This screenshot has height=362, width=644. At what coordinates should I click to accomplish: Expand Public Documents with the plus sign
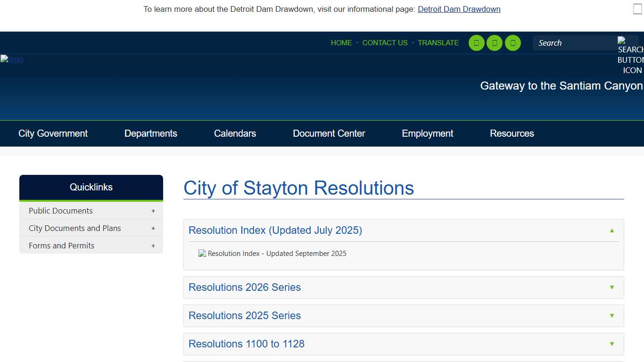[x=153, y=211]
